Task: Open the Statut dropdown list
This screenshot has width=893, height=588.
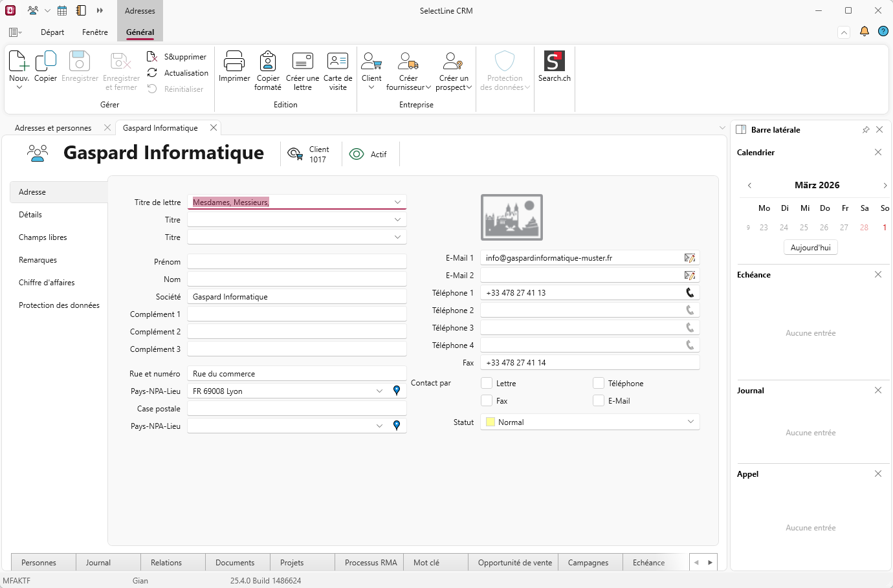Action: [x=690, y=422]
